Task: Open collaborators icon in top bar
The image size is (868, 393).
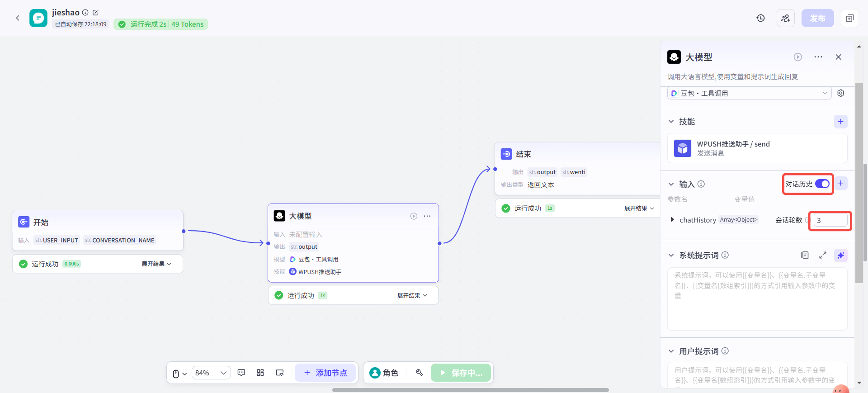Action: tap(786, 18)
